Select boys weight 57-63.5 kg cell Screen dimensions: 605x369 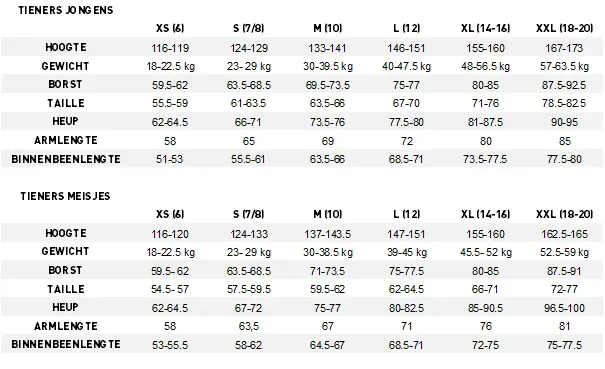coord(564,66)
